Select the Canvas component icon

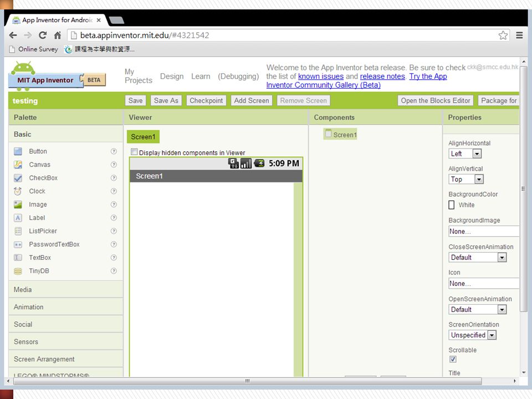pos(18,165)
